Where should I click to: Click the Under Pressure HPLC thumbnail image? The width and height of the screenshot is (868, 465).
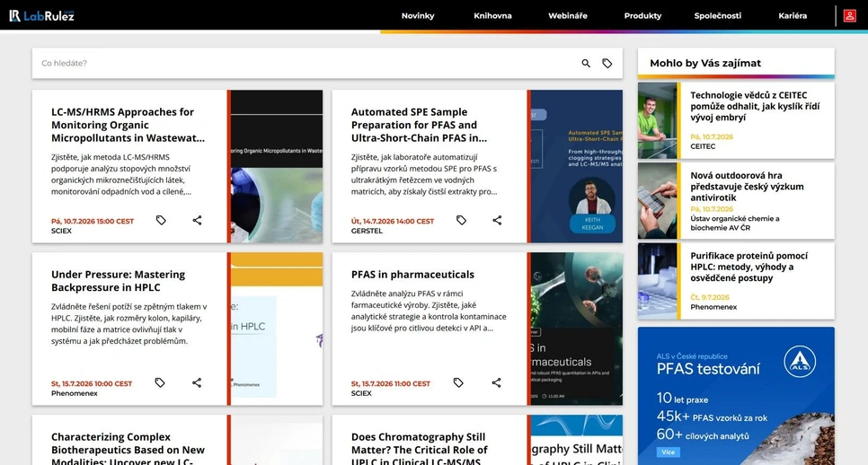coord(277,329)
